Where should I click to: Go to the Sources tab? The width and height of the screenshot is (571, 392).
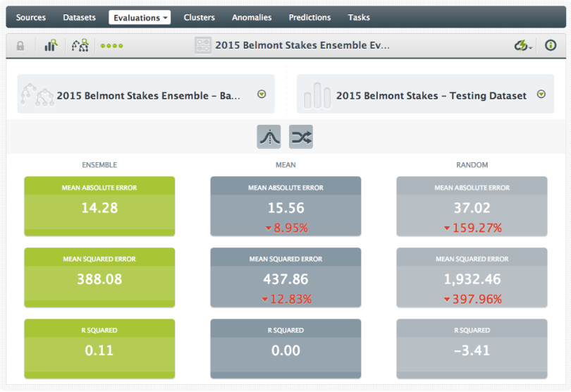point(31,18)
